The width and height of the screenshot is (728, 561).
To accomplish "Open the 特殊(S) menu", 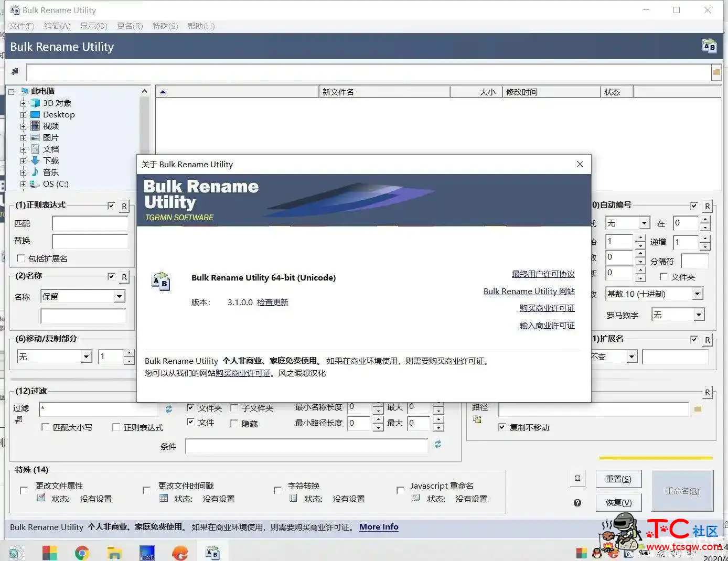I will (x=165, y=26).
